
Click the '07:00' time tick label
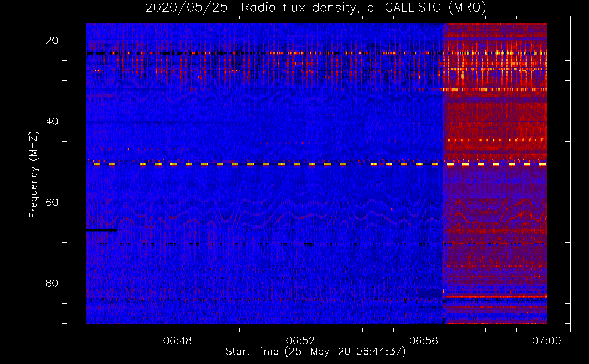pyautogui.click(x=546, y=341)
